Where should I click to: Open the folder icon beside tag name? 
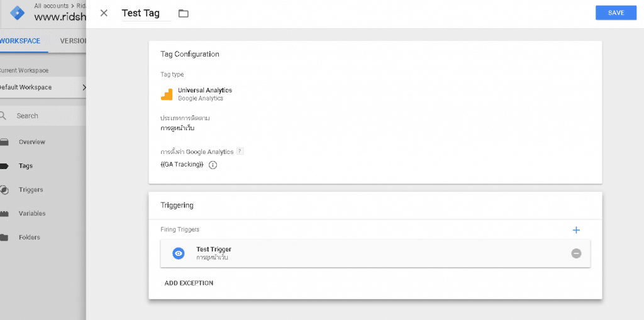click(183, 14)
